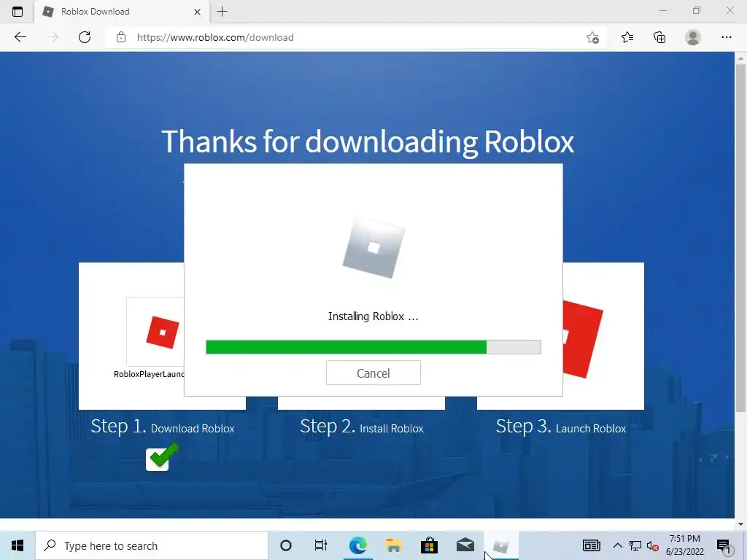
Task: Open Cortana from the taskbar
Action: (286, 545)
